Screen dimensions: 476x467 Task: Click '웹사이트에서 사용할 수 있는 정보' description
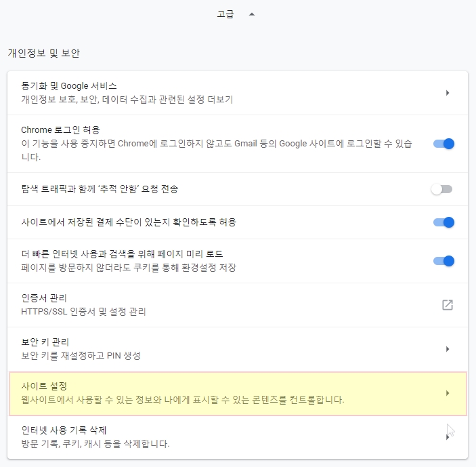[x=183, y=400]
